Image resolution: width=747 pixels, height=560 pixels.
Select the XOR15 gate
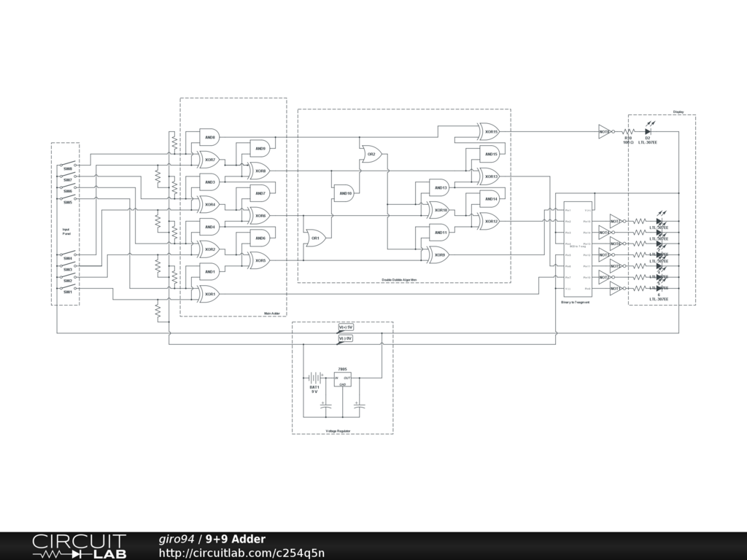pyautogui.click(x=489, y=132)
